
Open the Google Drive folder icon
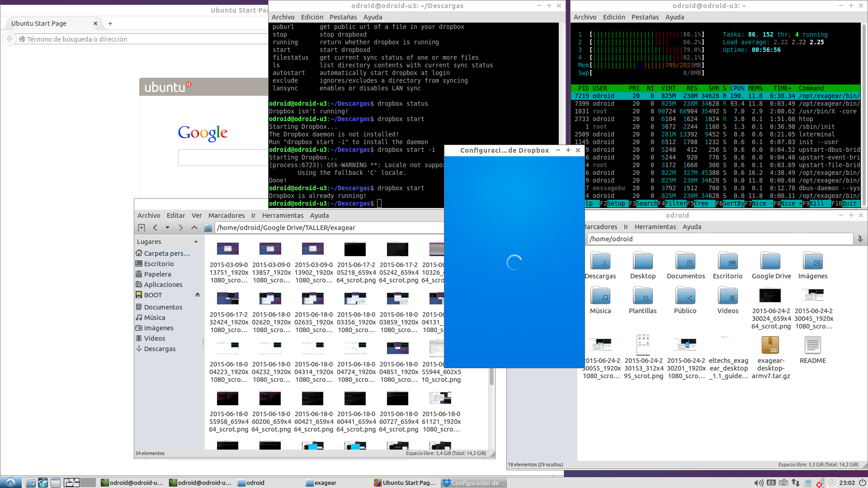pos(771,262)
